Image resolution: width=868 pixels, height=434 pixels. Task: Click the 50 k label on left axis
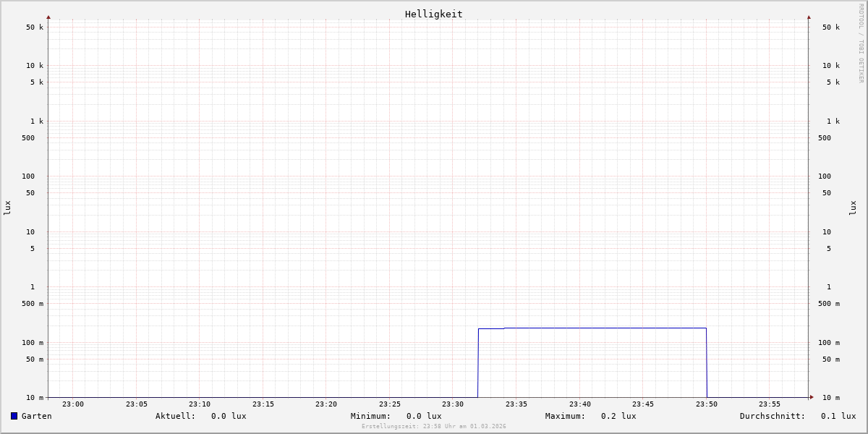tap(35, 27)
